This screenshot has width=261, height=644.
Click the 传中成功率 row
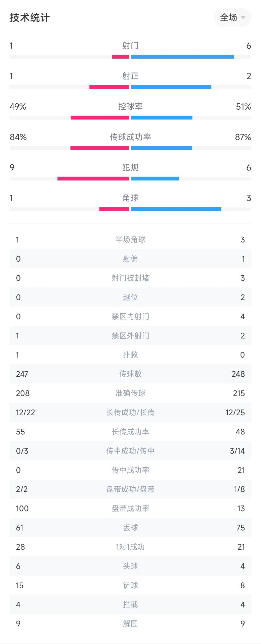click(x=130, y=470)
